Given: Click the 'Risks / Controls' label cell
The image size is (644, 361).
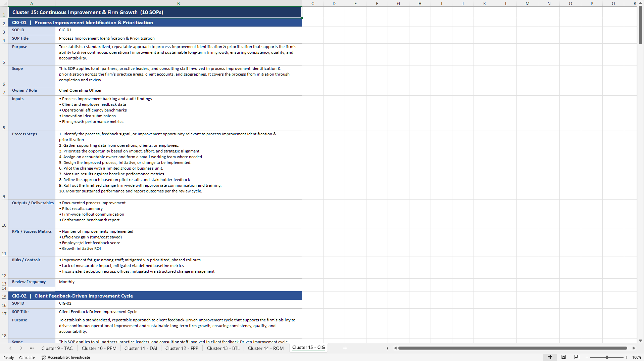Looking at the screenshot, I should coord(32,268).
